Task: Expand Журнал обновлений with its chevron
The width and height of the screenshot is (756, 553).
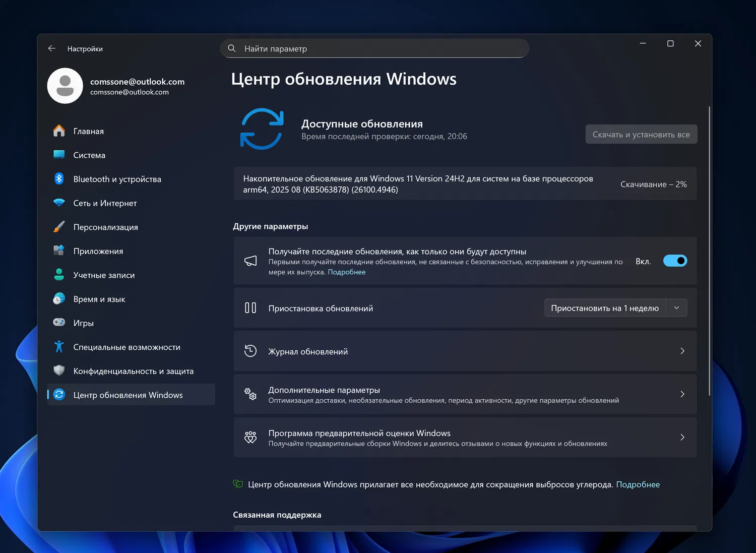Action: (682, 351)
